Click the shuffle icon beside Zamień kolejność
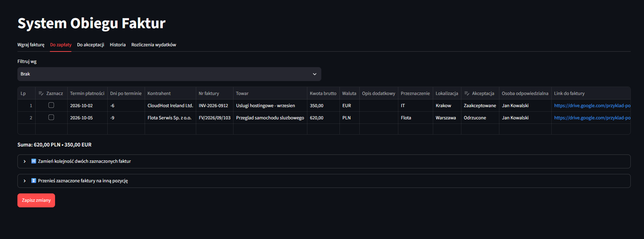 point(34,161)
